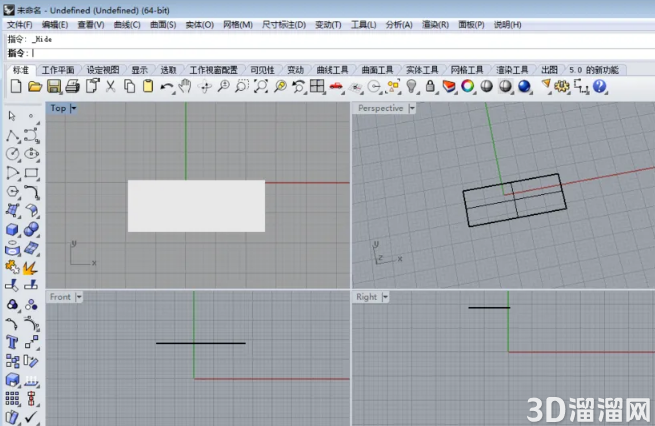
Task: Select the Text tool T icon
Action: (x=12, y=342)
